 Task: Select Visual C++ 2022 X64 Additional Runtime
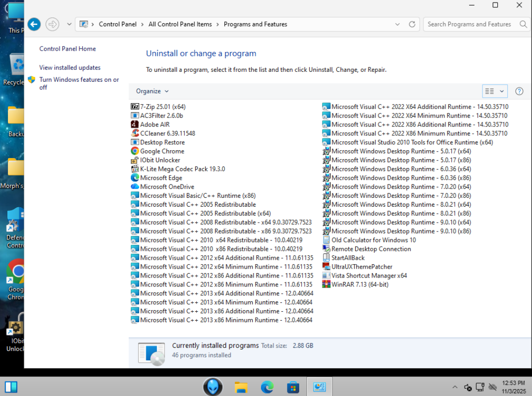click(x=415, y=107)
